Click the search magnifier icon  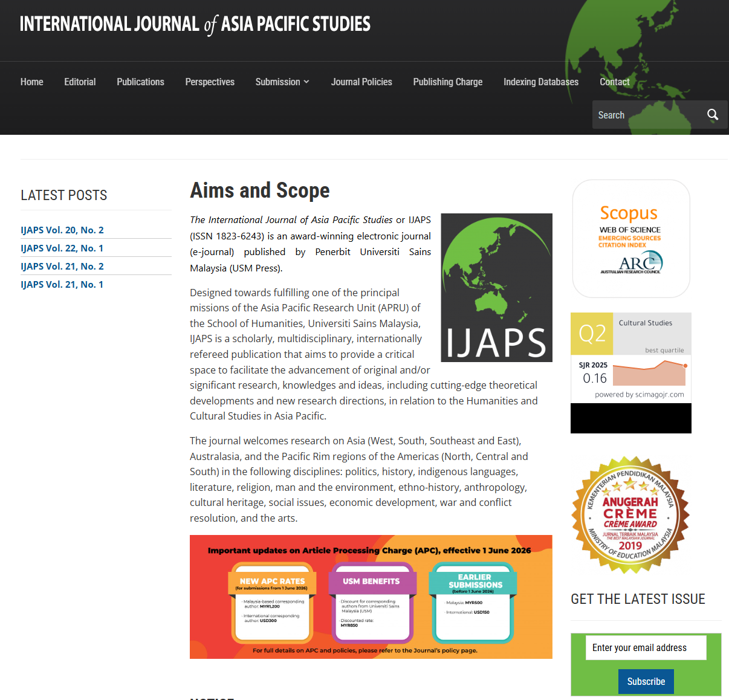(713, 115)
